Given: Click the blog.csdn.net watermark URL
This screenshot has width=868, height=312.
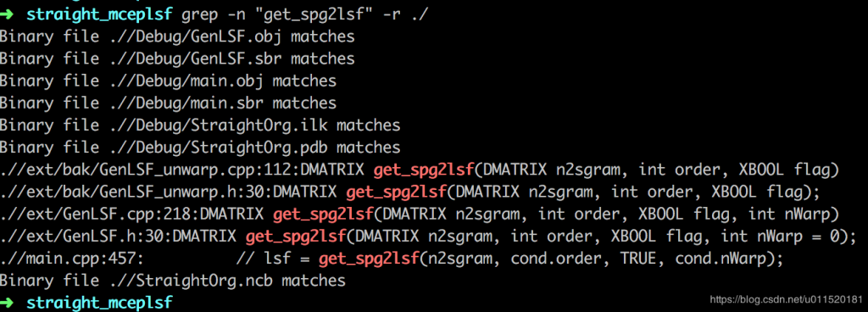Looking at the screenshot, I should coord(786,300).
